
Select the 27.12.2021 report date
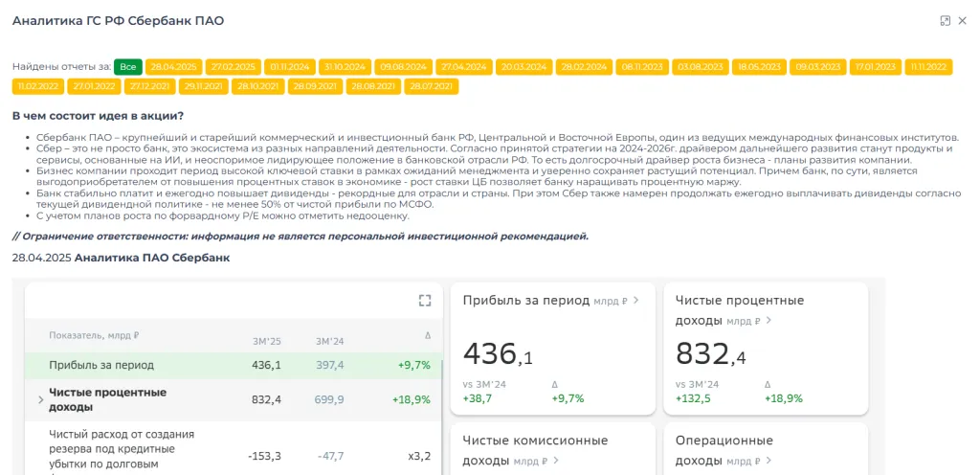pyautogui.click(x=148, y=86)
